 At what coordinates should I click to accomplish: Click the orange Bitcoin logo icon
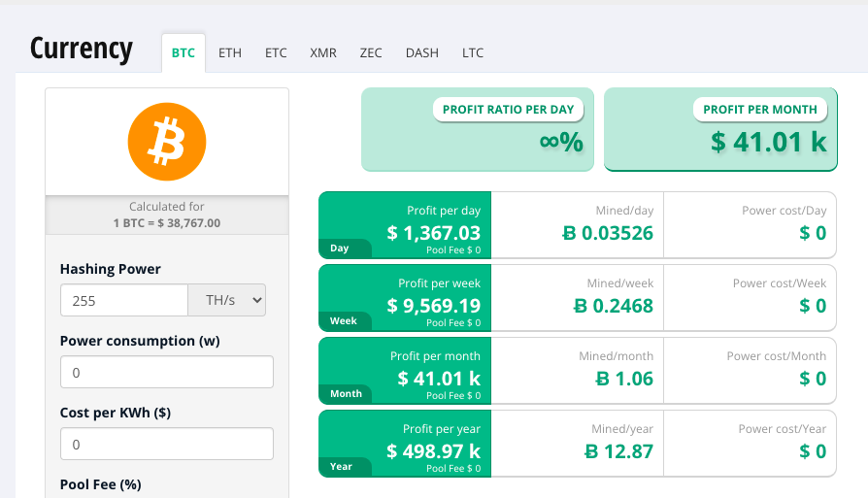pyautogui.click(x=167, y=142)
